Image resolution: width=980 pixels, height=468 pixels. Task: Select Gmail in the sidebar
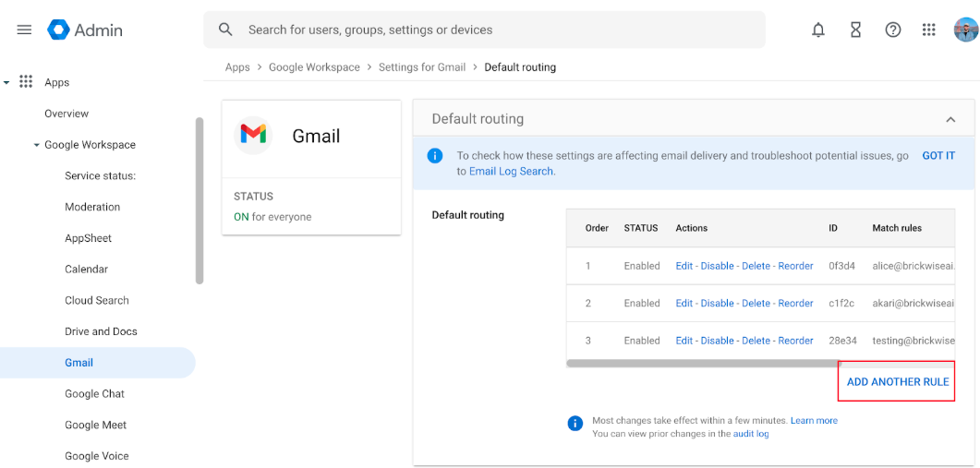(x=98, y=363)
